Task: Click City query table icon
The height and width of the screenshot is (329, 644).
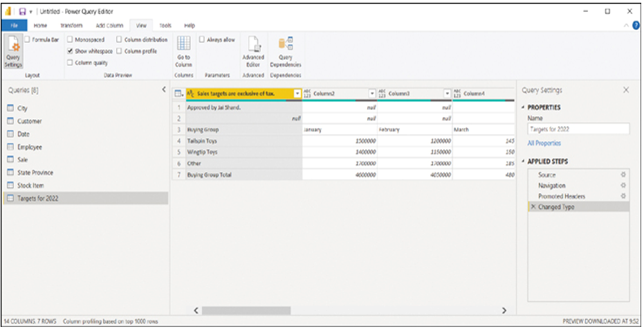Action: (x=10, y=108)
